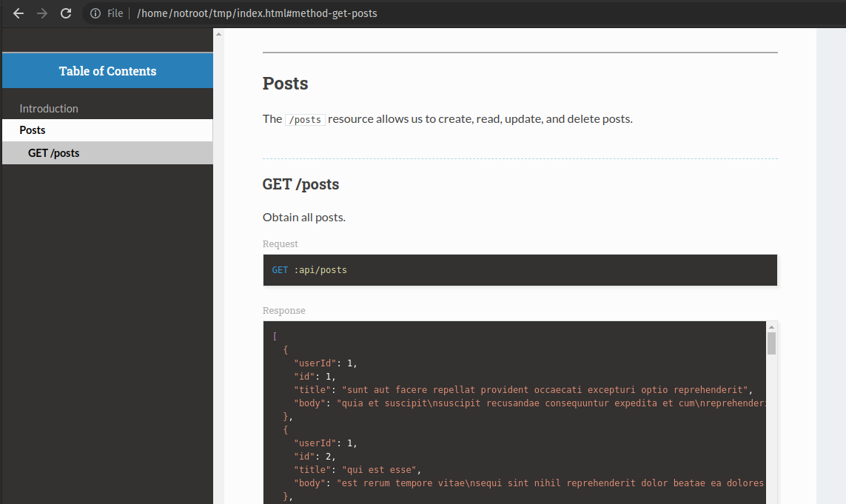
Task: Click the Response box scrollbar thumb
Action: pyautogui.click(x=771, y=343)
